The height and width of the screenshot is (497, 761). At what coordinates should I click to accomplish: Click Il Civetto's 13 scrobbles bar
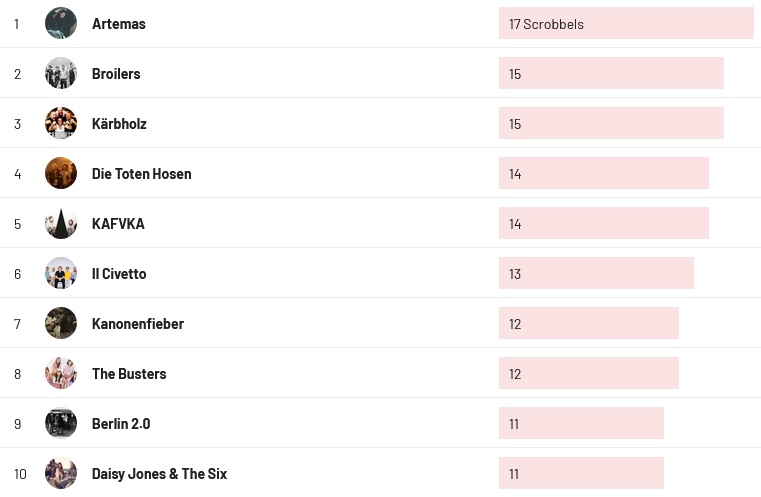pyautogui.click(x=596, y=274)
